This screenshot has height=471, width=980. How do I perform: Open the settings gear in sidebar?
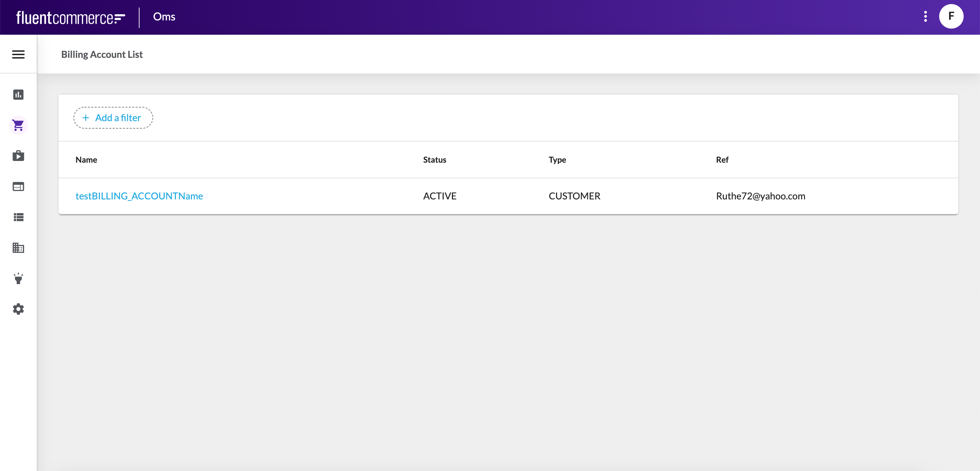coord(18,309)
